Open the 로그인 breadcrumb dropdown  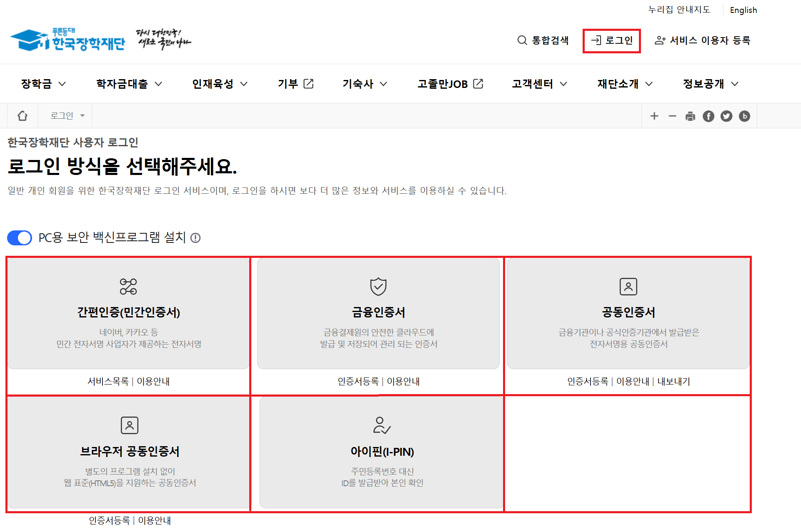[68, 116]
